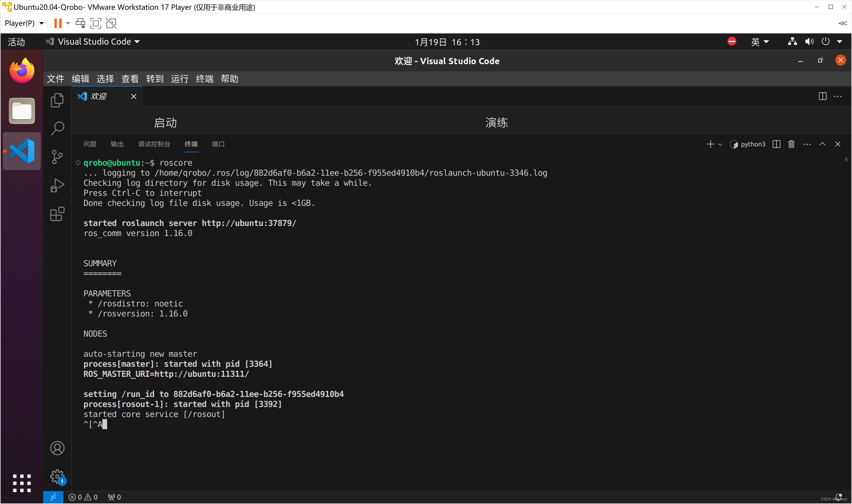Close the terminal panel

click(x=838, y=144)
